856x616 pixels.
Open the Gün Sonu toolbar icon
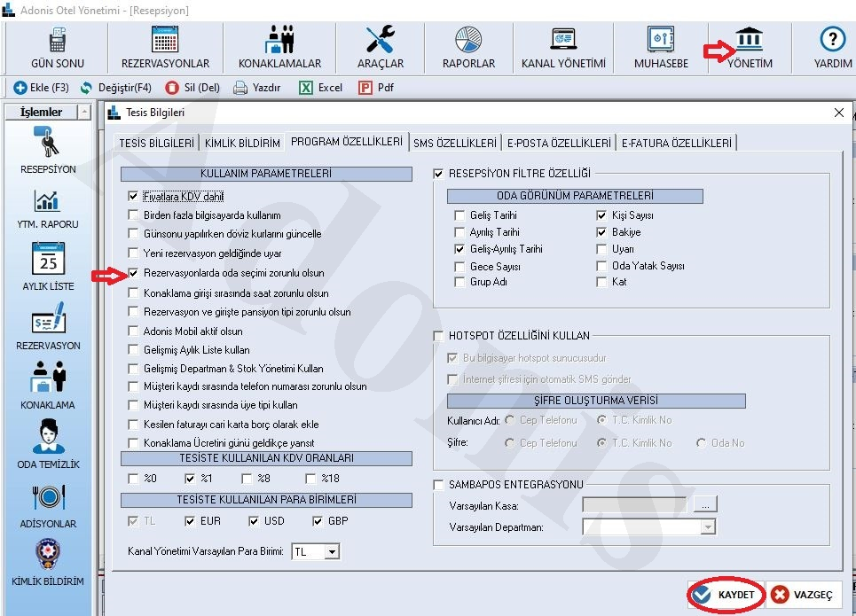(58, 41)
